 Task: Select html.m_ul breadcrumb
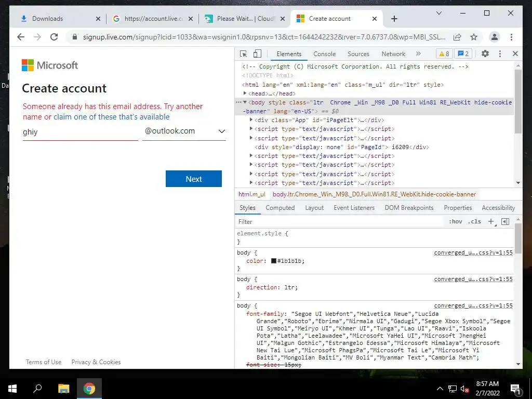252,194
